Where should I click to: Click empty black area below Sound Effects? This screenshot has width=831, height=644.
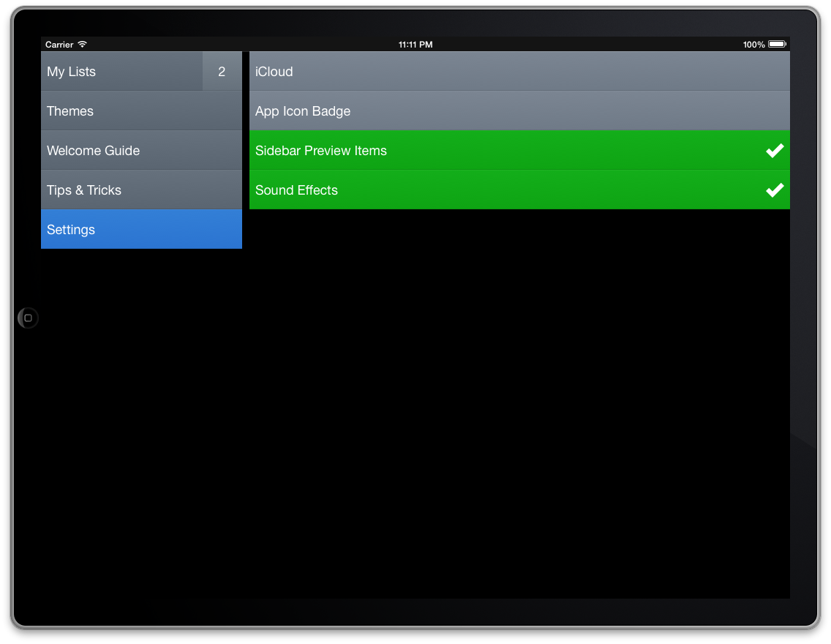(x=519, y=402)
